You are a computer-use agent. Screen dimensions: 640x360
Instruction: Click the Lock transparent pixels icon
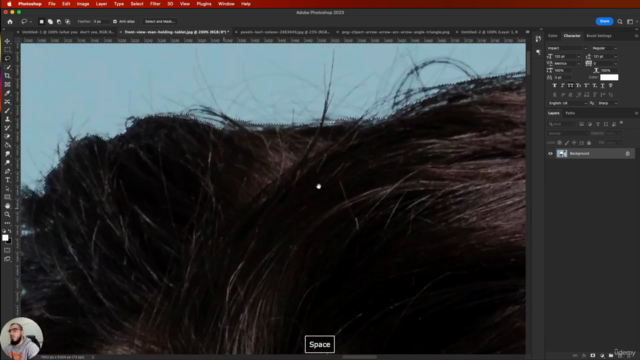pyautogui.click(x=560, y=143)
